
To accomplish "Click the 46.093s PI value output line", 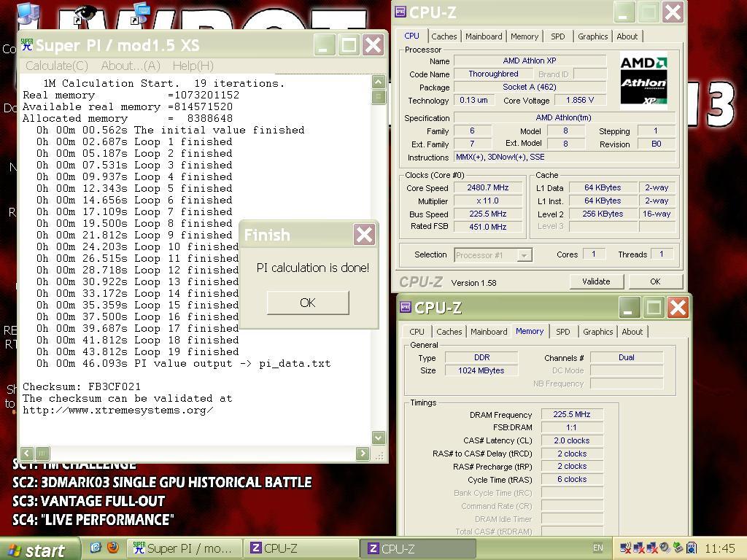I will pos(183,363).
